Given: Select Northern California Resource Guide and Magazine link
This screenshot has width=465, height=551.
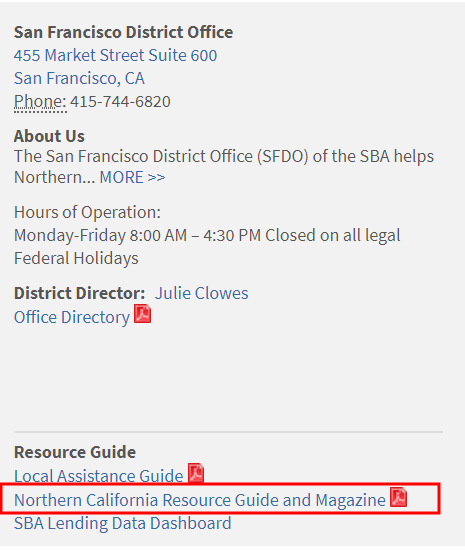Looking at the screenshot, I should click(200, 500).
